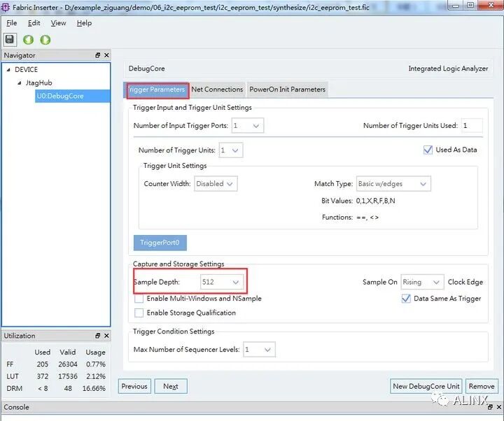Undock the Navigator panel

pos(98,55)
